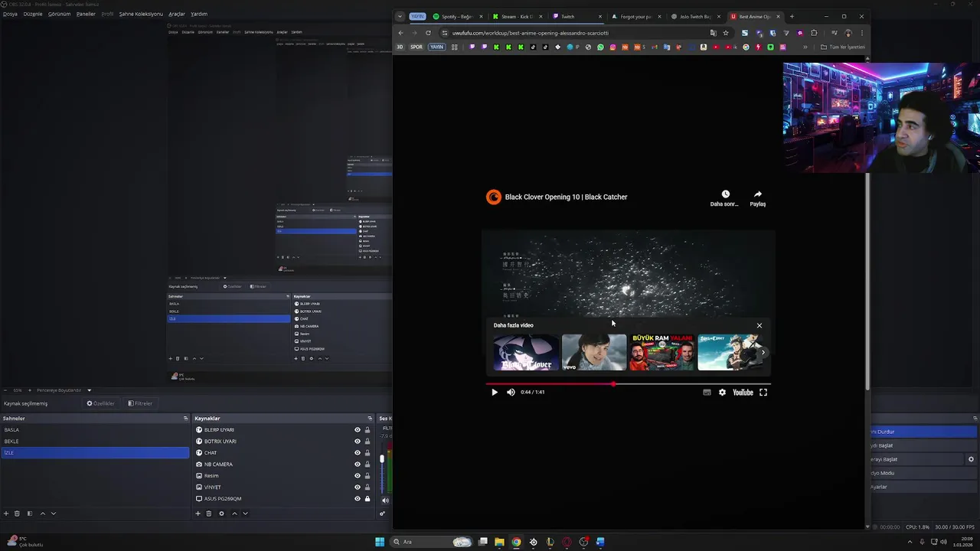
Task: Open the Sahne Koleksiyonu menu
Action: click(141, 14)
